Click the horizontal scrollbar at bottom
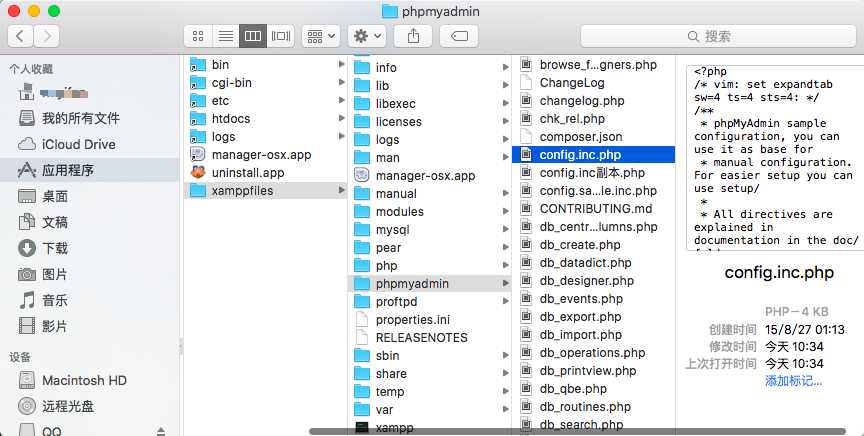 tap(577, 432)
